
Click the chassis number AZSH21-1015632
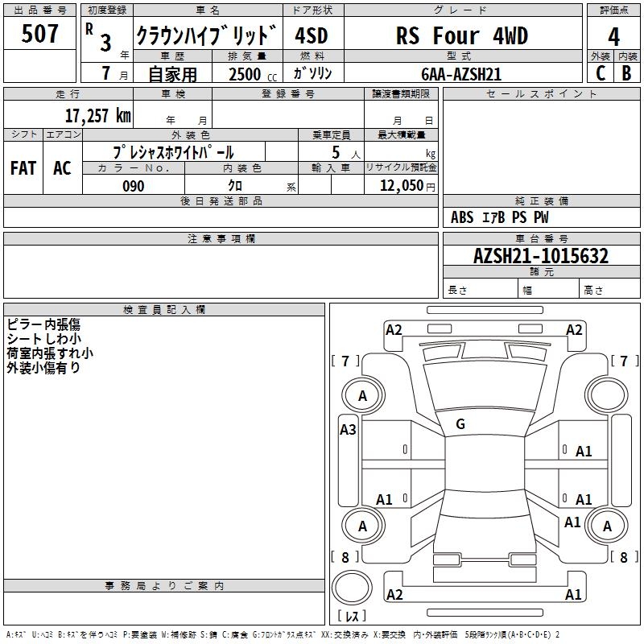540,256
